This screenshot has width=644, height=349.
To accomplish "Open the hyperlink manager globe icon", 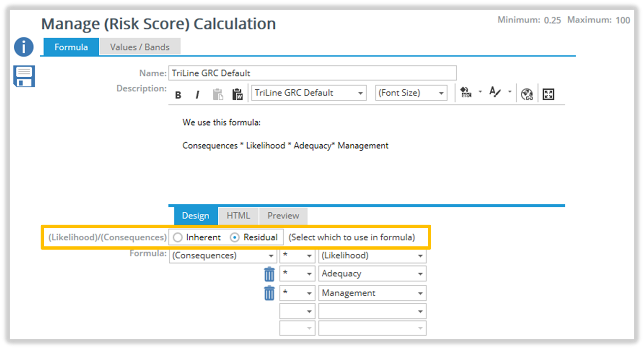I will click(x=527, y=94).
